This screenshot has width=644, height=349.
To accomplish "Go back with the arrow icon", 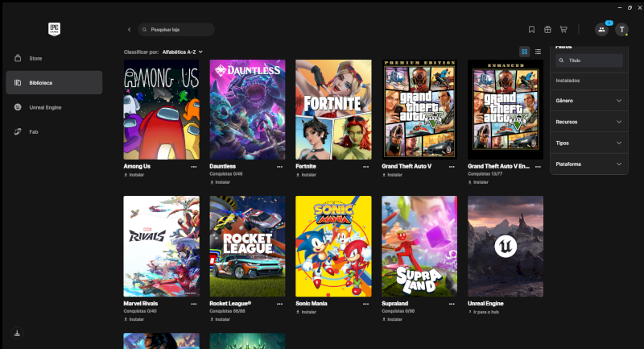I will coord(129,30).
